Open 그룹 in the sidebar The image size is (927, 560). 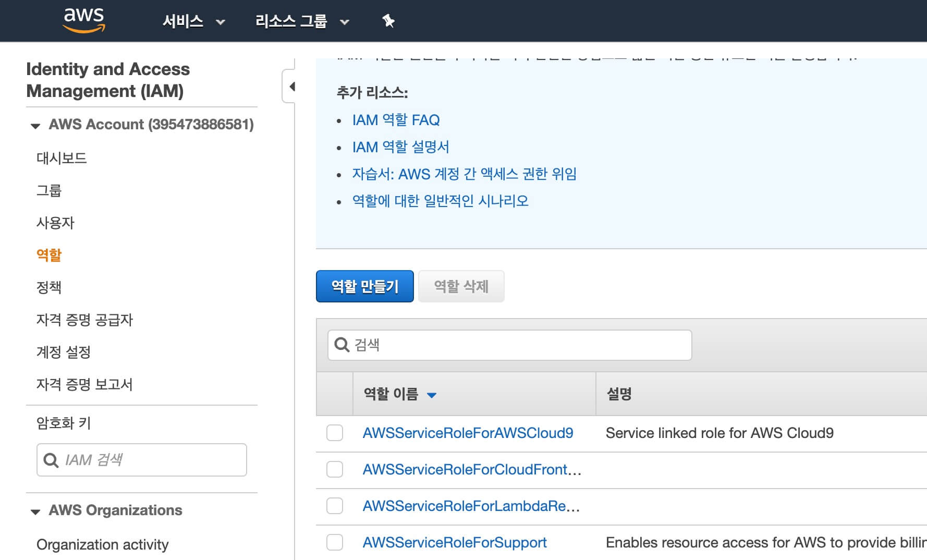click(49, 190)
